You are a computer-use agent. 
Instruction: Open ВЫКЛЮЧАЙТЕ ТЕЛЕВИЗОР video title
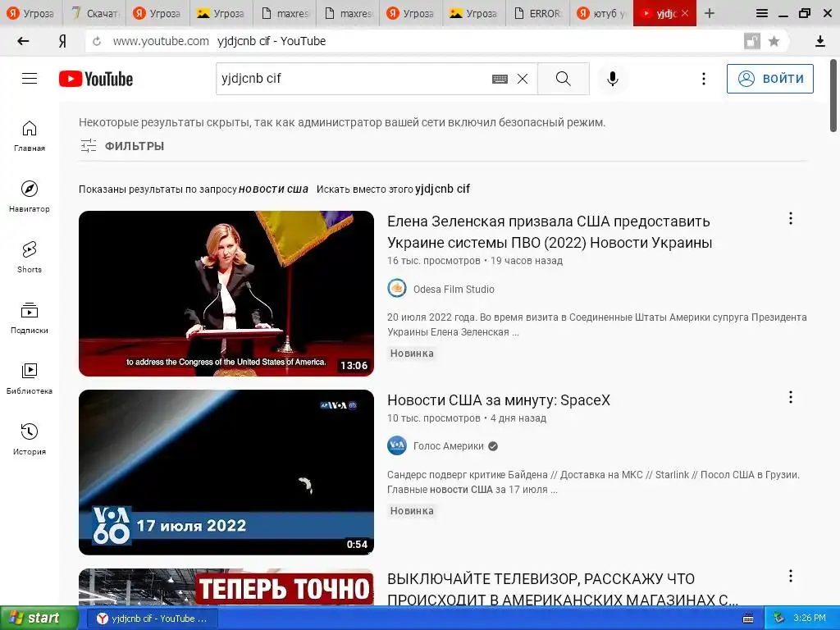pyautogui.click(x=563, y=589)
